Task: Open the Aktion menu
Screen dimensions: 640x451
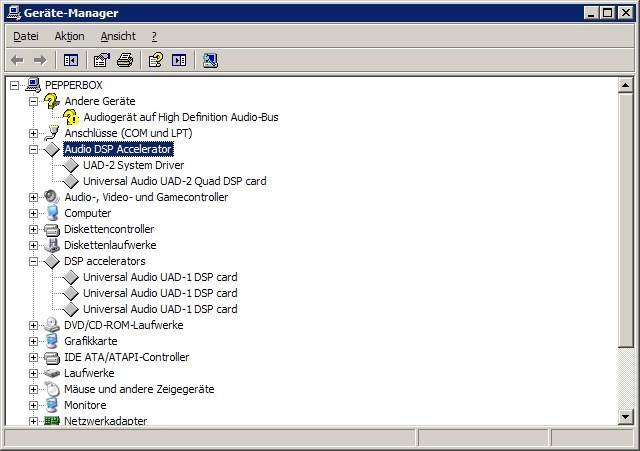Action: tap(69, 36)
